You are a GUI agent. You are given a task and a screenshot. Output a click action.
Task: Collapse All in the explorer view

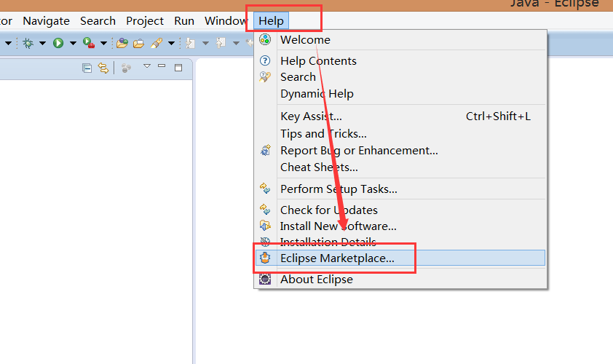click(87, 68)
